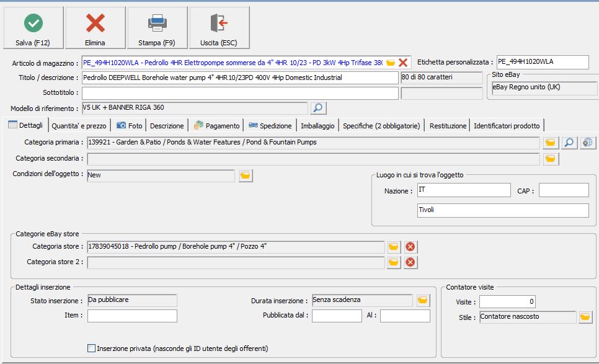Browse Categoria primaria with folder icon
This screenshot has width=599, height=364.
[x=550, y=143]
